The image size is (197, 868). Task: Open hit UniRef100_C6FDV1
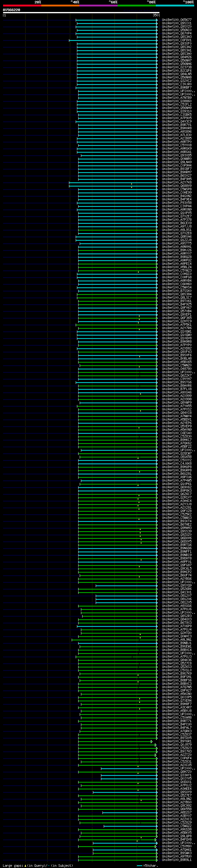[177, 40]
